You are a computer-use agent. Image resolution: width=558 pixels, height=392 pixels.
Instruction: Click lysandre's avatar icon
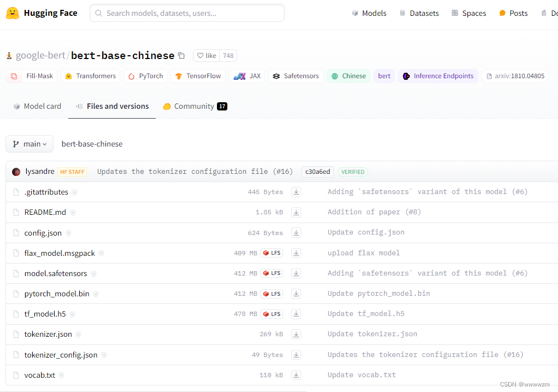point(16,172)
